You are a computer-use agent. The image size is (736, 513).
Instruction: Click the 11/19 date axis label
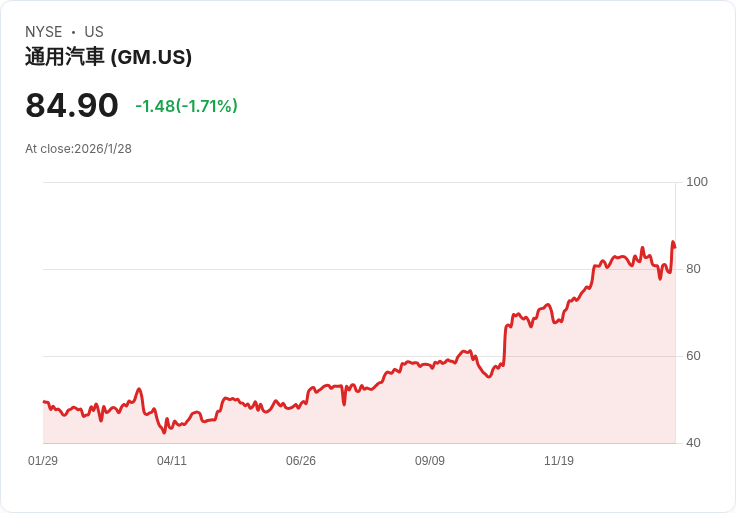559,461
